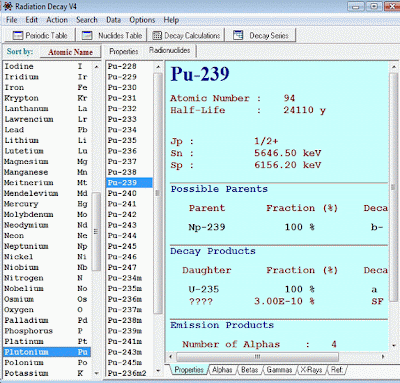The image size is (400, 383).
Task: Click the details panel horizontal scroll-right arrow
Action: pos(383,357)
